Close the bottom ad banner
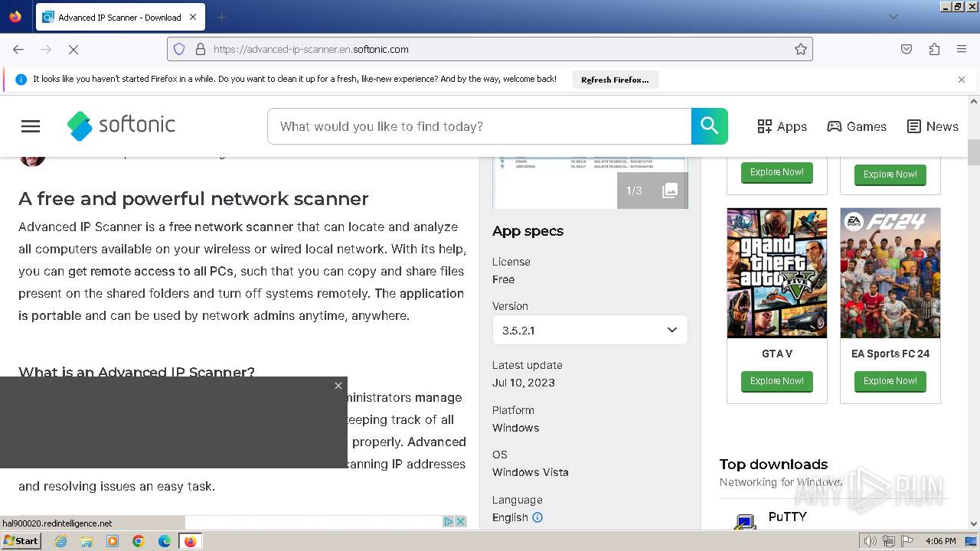Image resolution: width=980 pixels, height=551 pixels. (461, 521)
